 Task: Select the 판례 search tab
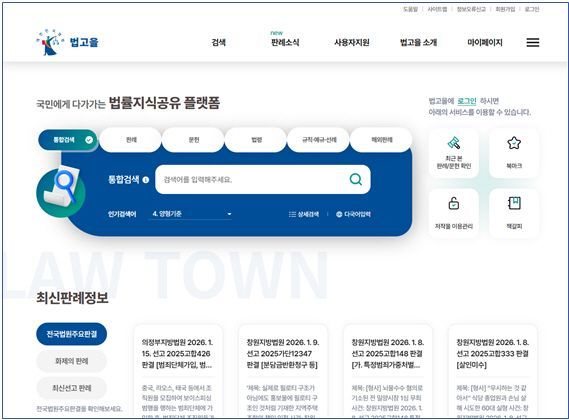(x=130, y=140)
